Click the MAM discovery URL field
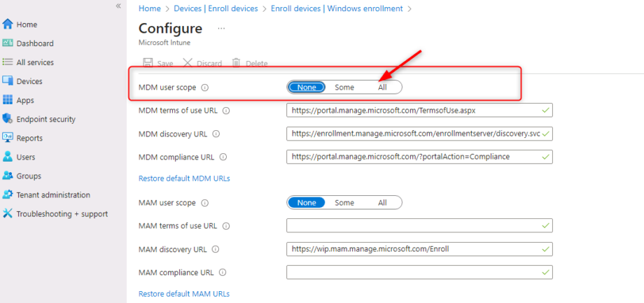This screenshot has width=644, height=303. click(419, 249)
